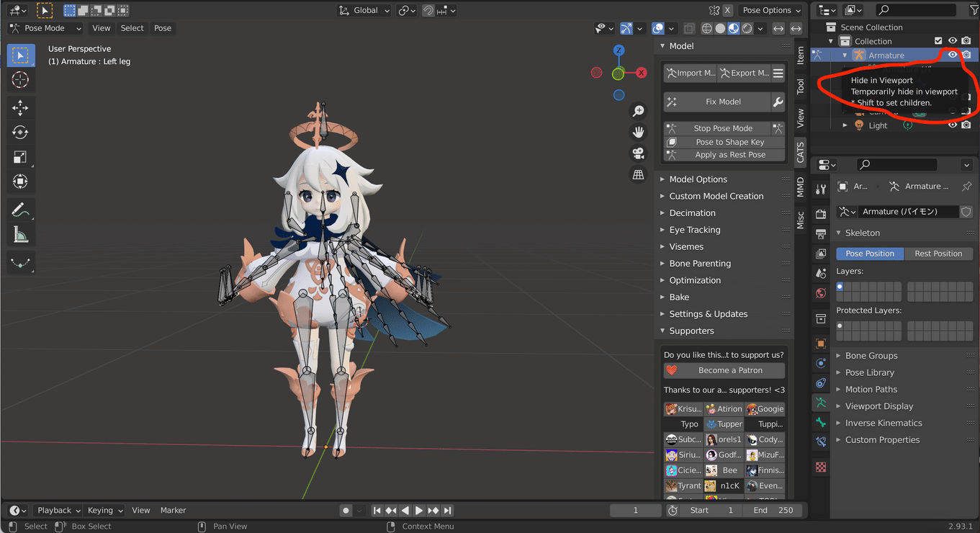980x533 pixels.
Task: Click the zoom magnifier icon beside the viewport
Action: 637,110
